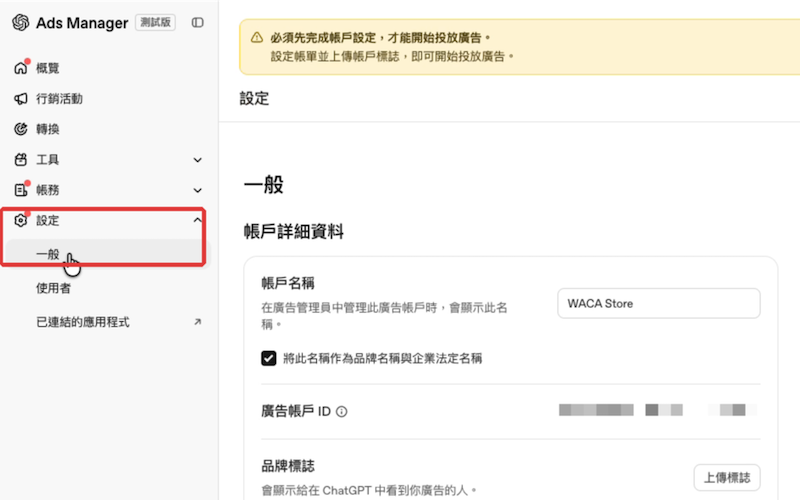
Task: Select the 一般 settings sub-item
Action: (x=109, y=254)
